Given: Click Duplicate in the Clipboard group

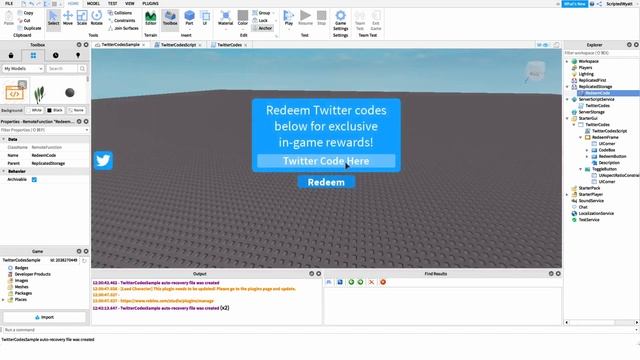Looking at the screenshot, I should coord(29,28).
